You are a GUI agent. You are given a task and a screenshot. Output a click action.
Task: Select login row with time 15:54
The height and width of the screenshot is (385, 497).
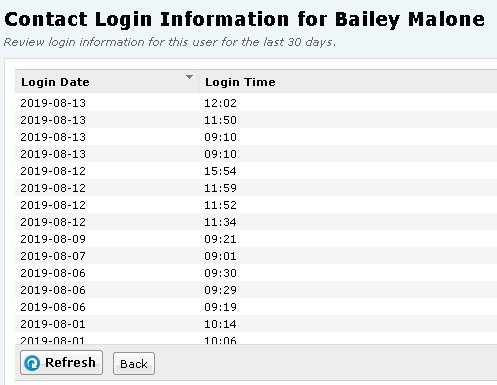pos(256,171)
